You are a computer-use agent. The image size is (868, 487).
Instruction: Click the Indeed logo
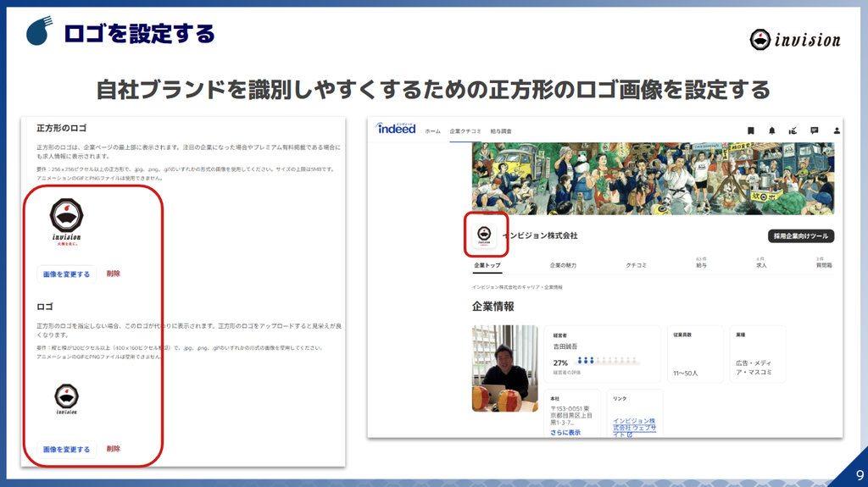click(396, 129)
